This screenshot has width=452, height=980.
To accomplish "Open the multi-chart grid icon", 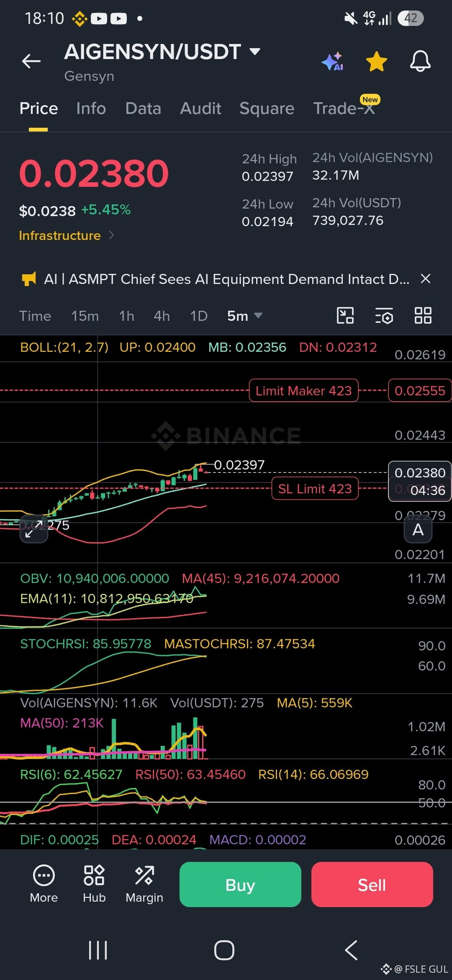I will 423,315.
